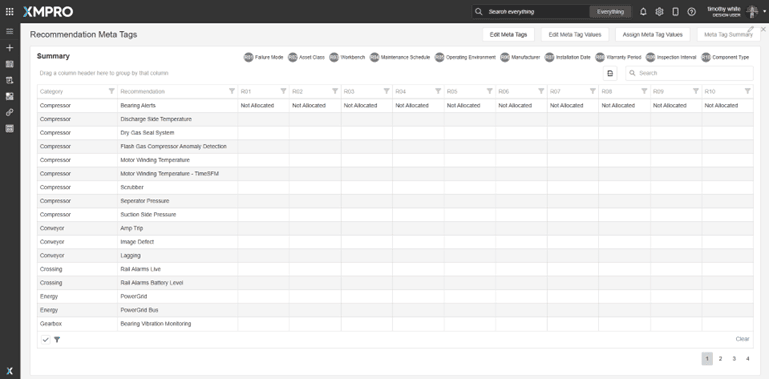769x379 pixels.
Task: Click the Inspection Interval legend tag
Action: 671,57
